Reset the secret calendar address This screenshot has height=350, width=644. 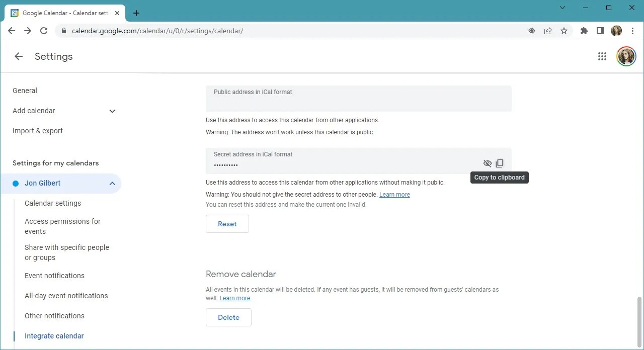227,224
